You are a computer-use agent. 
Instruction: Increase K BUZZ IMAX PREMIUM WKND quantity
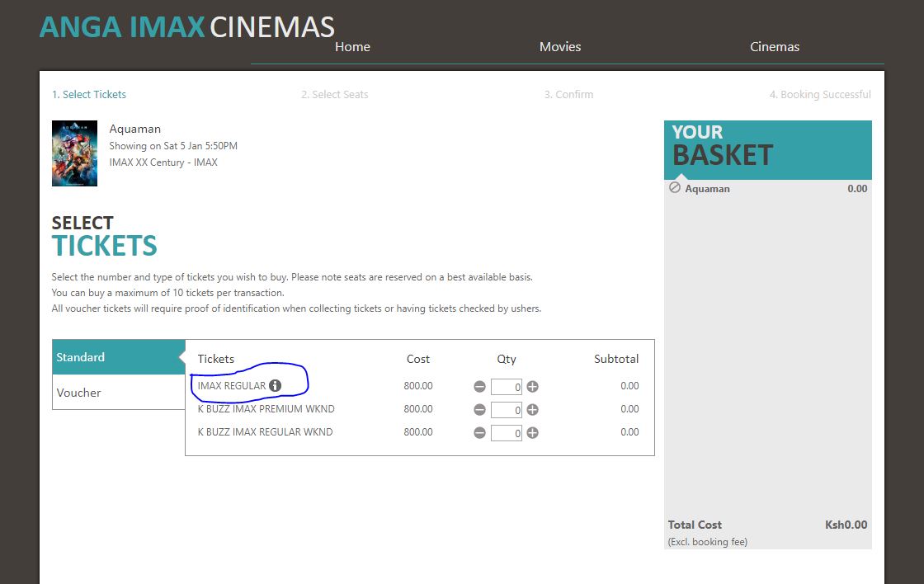[533, 410]
